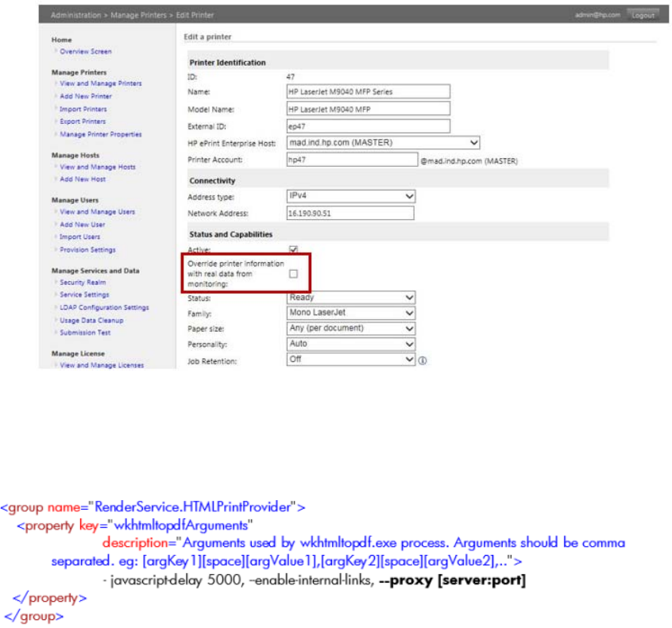Screen dimensions: 672x628
Task: Open Manage Printer Properties link
Action: [101, 134]
